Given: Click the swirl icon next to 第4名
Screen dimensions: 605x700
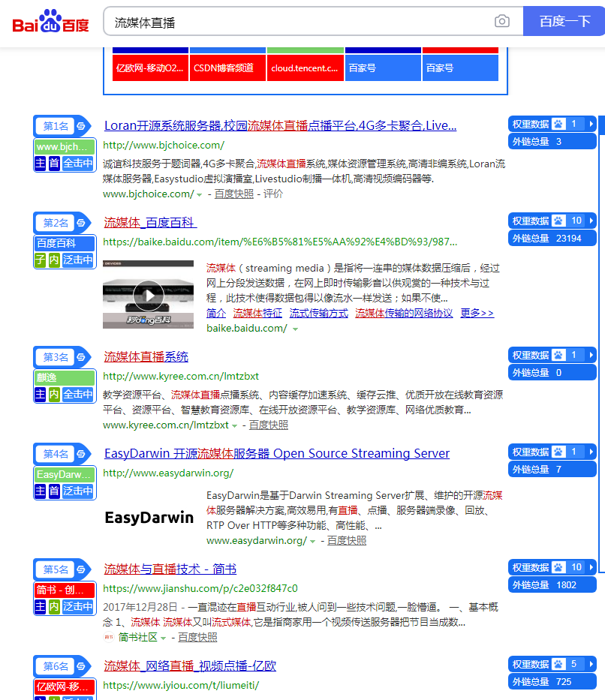Looking at the screenshot, I should pos(81,454).
